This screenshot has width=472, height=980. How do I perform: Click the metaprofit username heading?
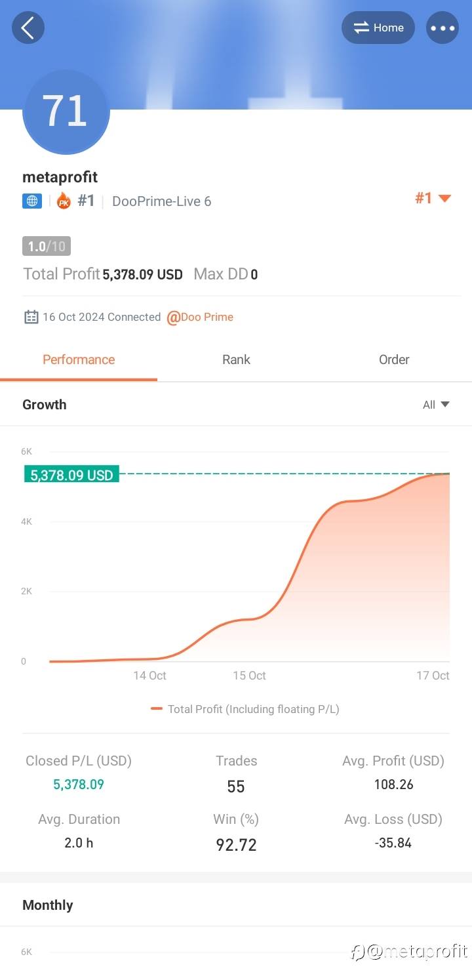coord(60,177)
